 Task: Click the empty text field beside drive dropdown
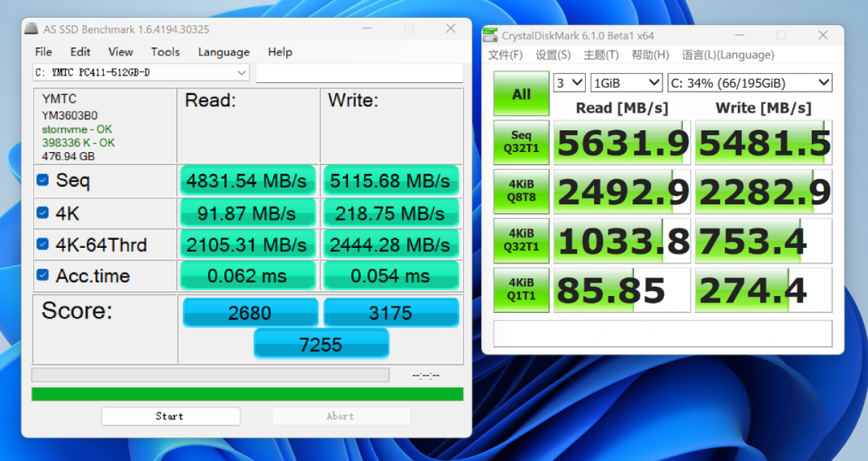[359, 72]
